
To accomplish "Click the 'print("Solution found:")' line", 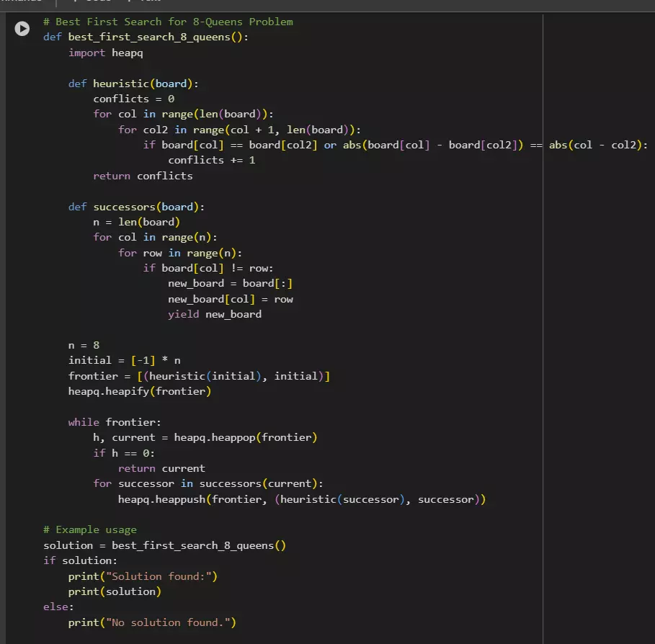I will [x=143, y=576].
